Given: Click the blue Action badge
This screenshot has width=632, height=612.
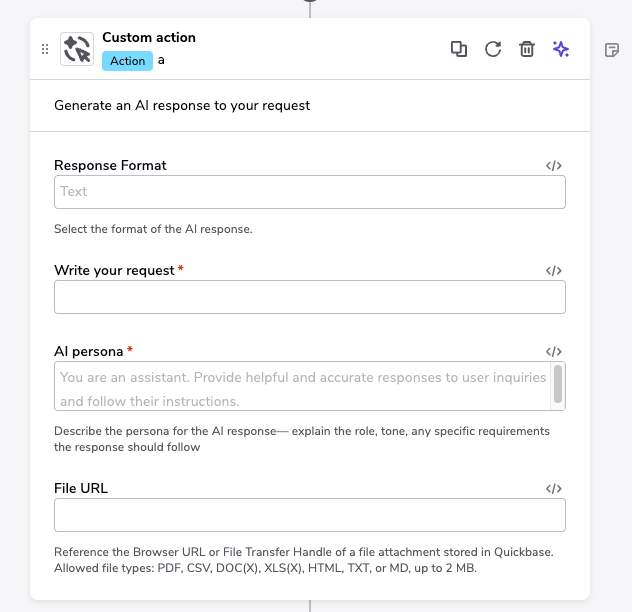Looking at the screenshot, I should click(127, 61).
